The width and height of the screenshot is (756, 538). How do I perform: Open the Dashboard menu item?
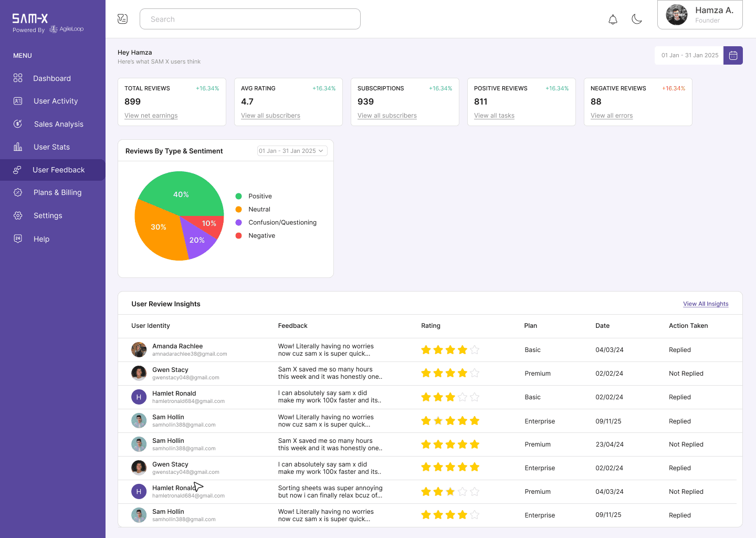(52, 78)
